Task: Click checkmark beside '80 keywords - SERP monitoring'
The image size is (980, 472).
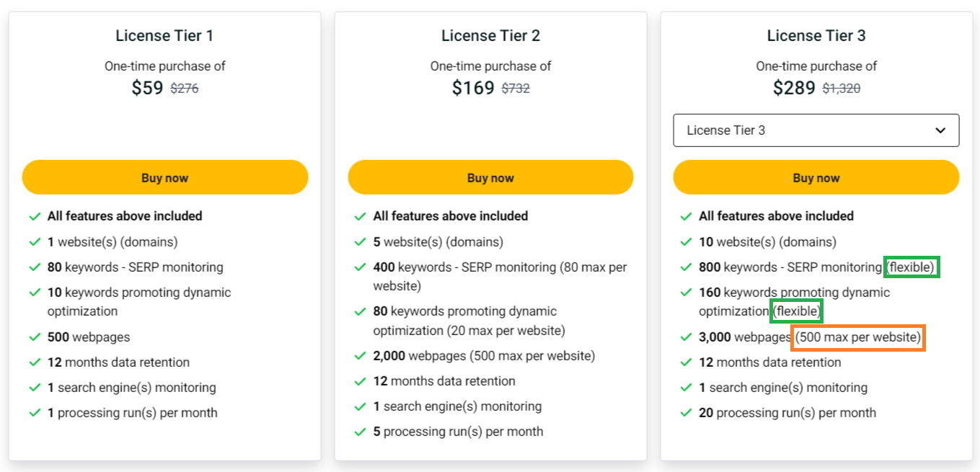Action: 35,267
